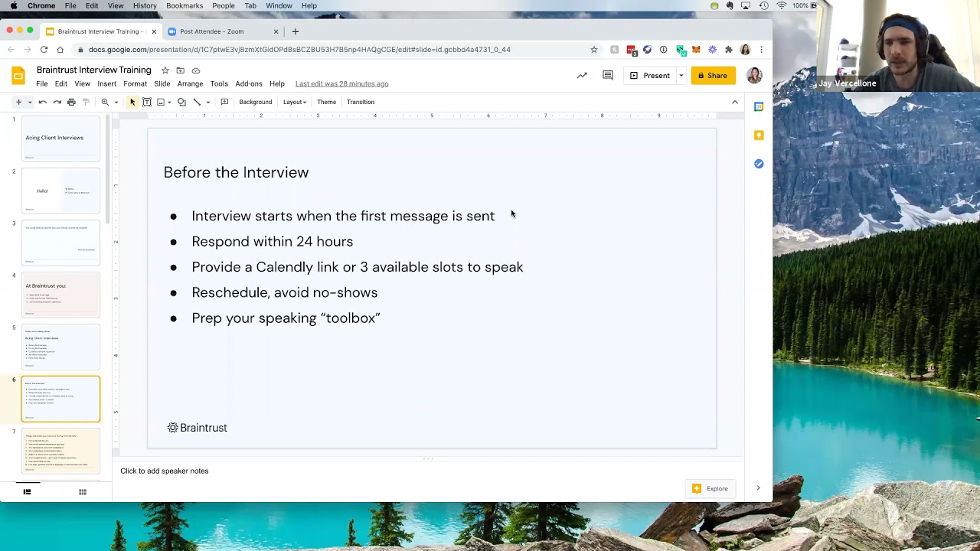Open the View menu in Slides

(x=82, y=84)
